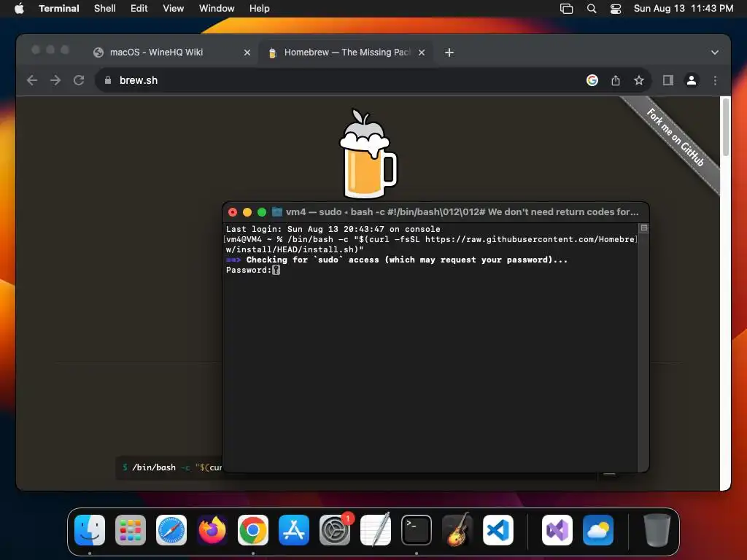Open Stage Manager in menu bar
This screenshot has height=560, width=747.
click(566, 9)
